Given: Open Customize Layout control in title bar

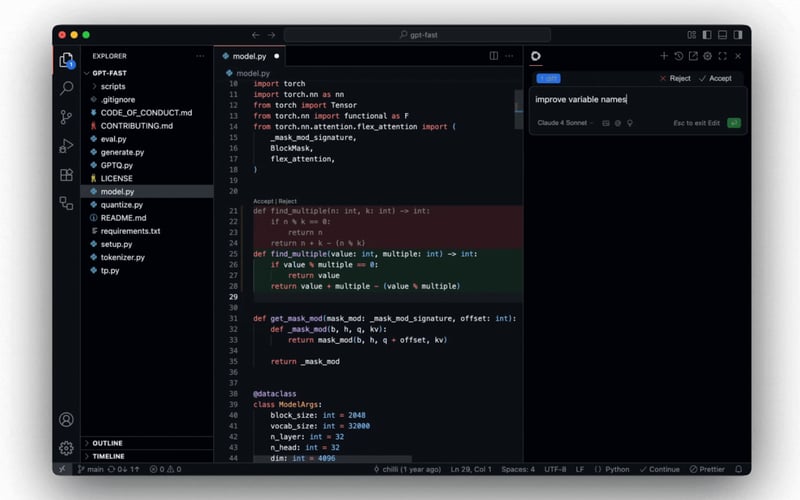Looking at the screenshot, I should pyautogui.click(x=691, y=35).
